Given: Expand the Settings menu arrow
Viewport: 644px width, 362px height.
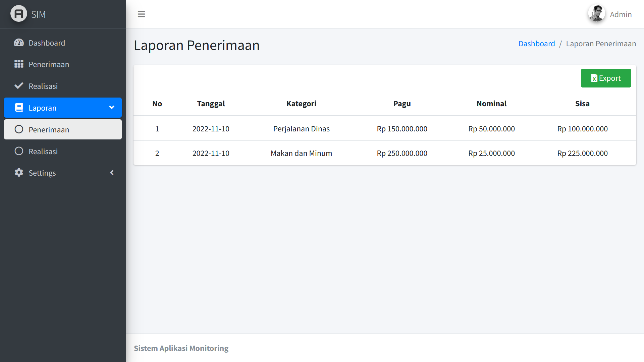Looking at the screenshot, I should pos(112,173).
